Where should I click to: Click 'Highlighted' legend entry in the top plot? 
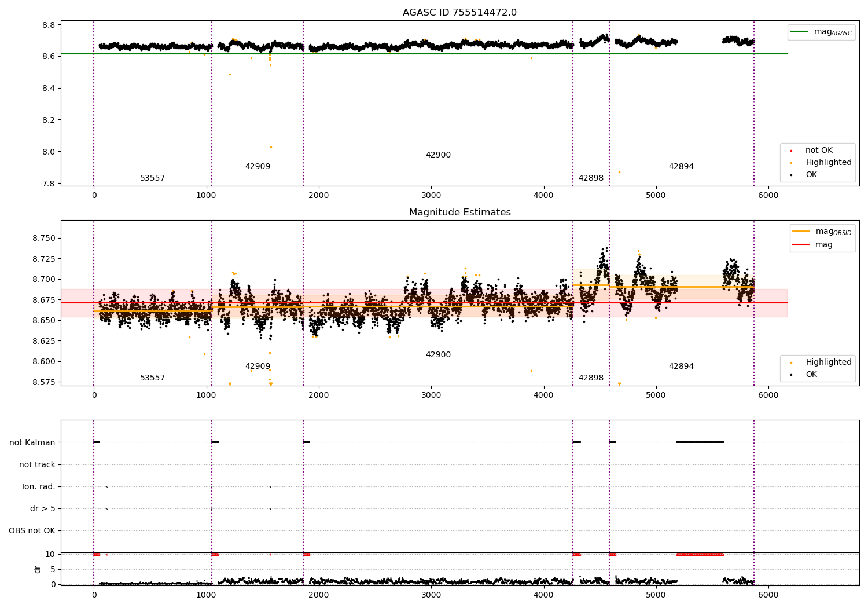click(x=828, y=163)
